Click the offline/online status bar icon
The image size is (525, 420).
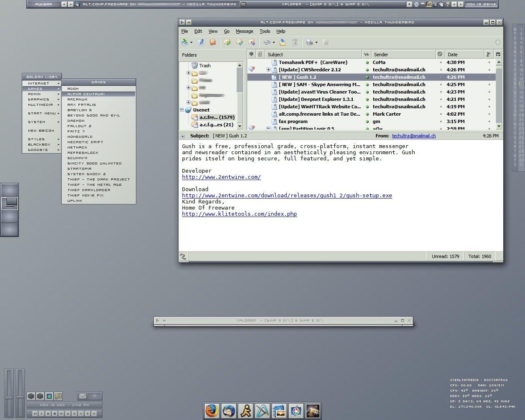tap(183, 256)
